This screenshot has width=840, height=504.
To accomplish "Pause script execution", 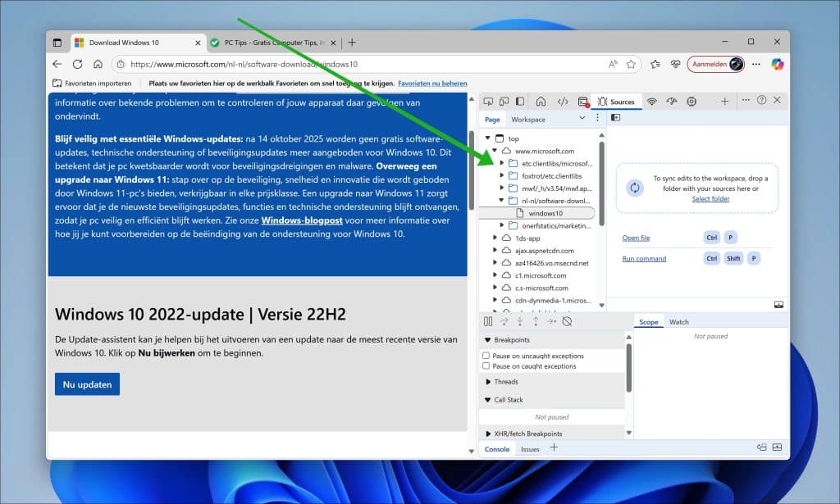I will pyautogui.click(x=488, y=321).
